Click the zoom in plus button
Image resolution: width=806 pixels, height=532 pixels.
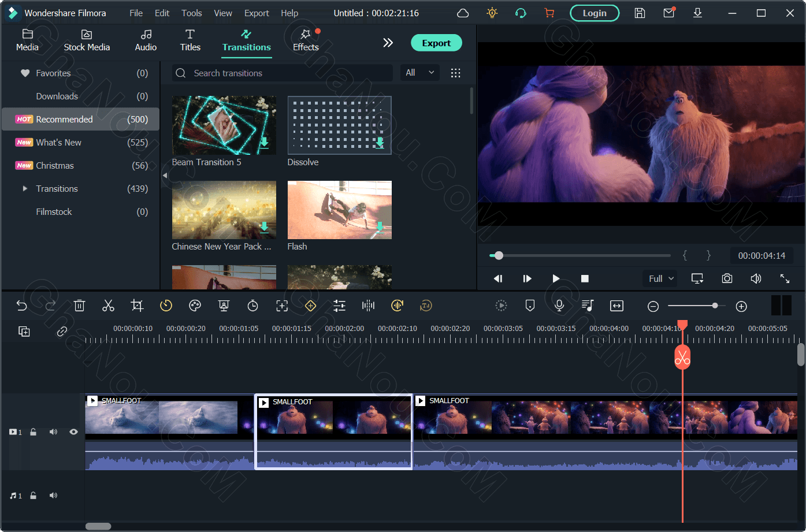tap(741, 306)
